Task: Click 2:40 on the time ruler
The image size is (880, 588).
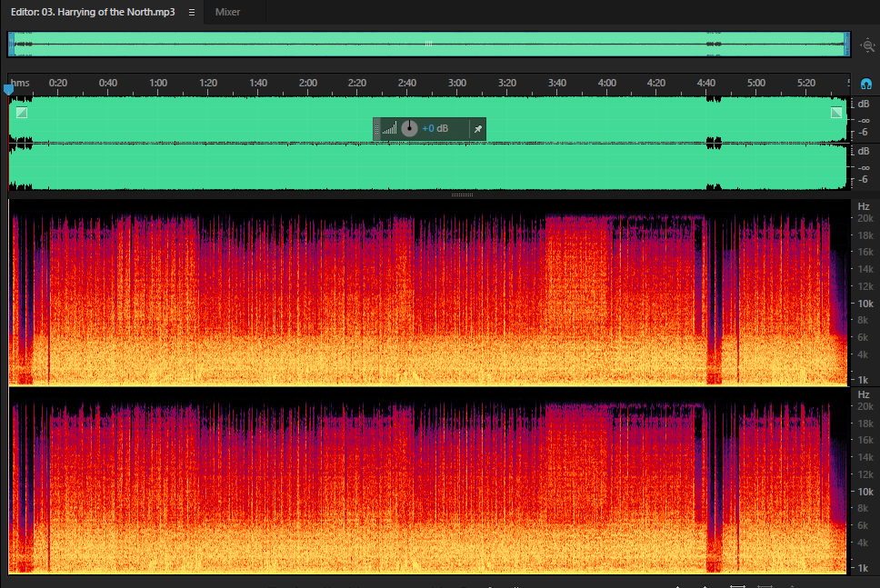Action: pos(407,83)
